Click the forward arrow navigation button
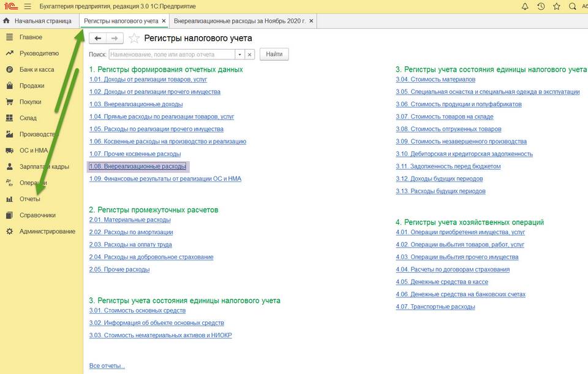 [x=115, y=39]
